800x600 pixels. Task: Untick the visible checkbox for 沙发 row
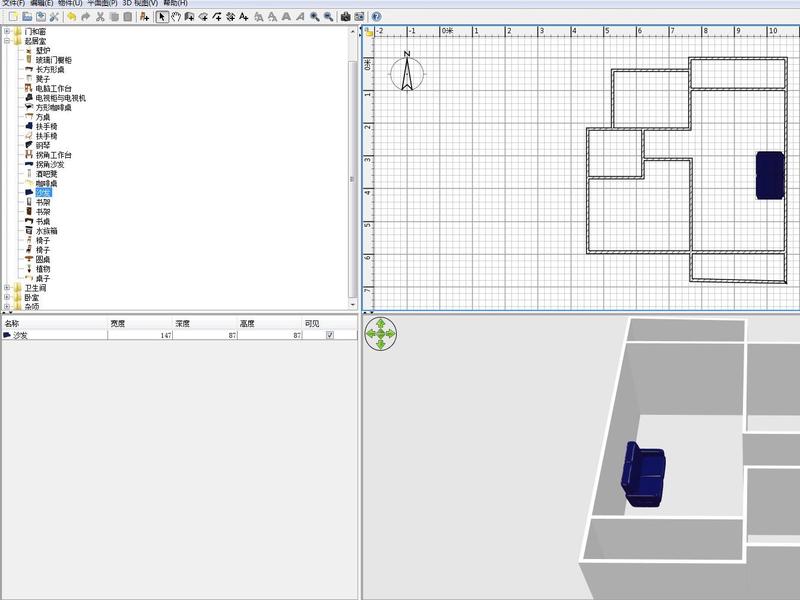[330, 335]
